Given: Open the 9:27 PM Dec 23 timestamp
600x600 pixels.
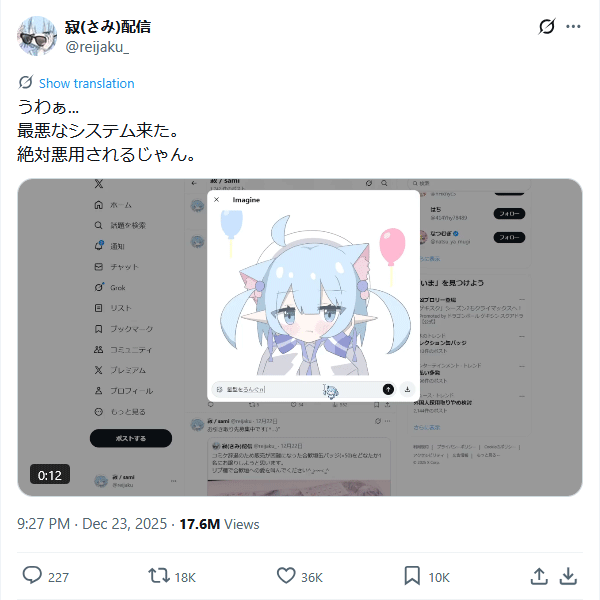Looking at the screenshot, I should (92, 524).
